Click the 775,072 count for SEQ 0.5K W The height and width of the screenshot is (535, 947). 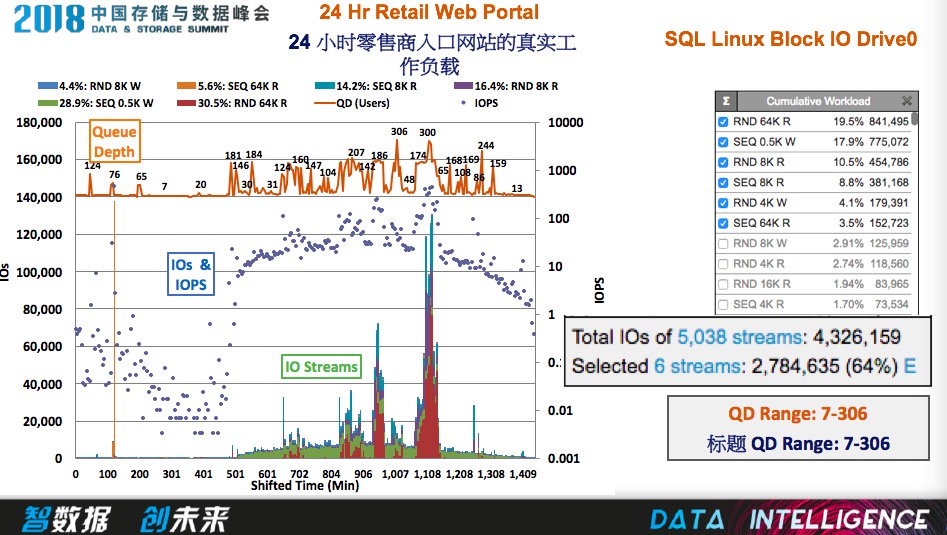[889, 142]
